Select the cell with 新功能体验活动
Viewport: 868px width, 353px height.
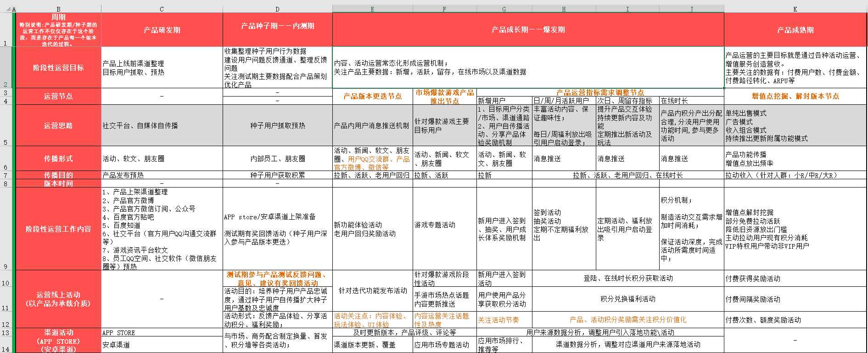(x=373, y=229)
